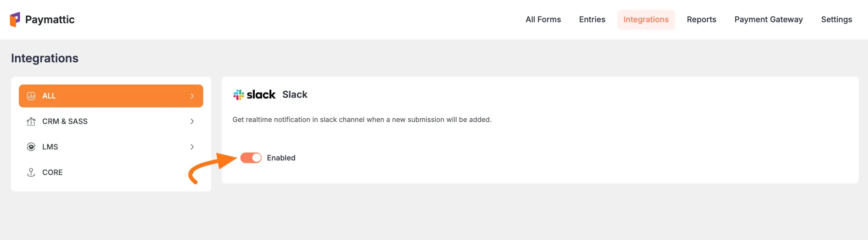Click the Paymattic logo icon
The image size is (868, 240).
click(15, 19)
